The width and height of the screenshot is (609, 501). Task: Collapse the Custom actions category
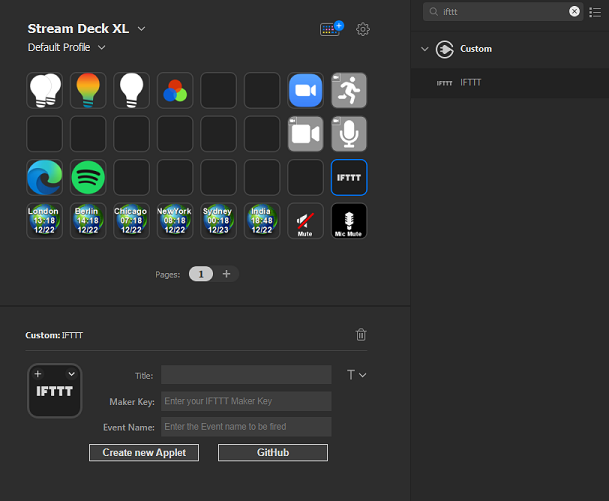pos(425,49)
